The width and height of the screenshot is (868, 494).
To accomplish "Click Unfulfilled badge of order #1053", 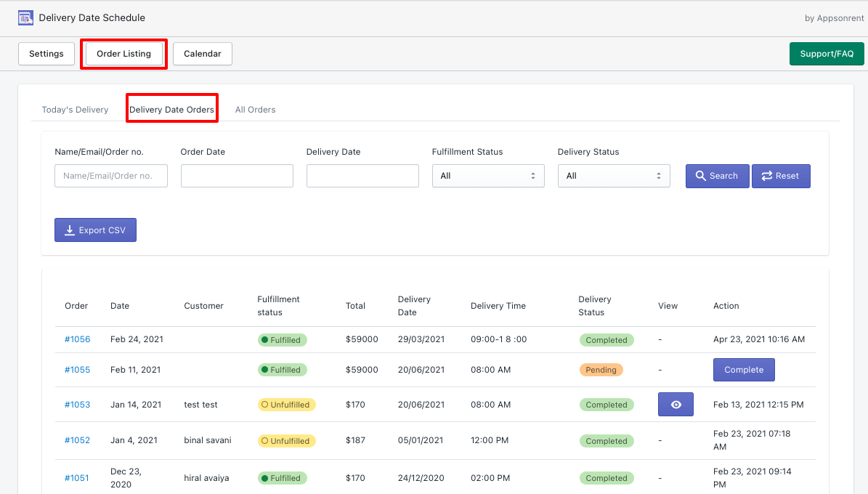I will 287,405.
